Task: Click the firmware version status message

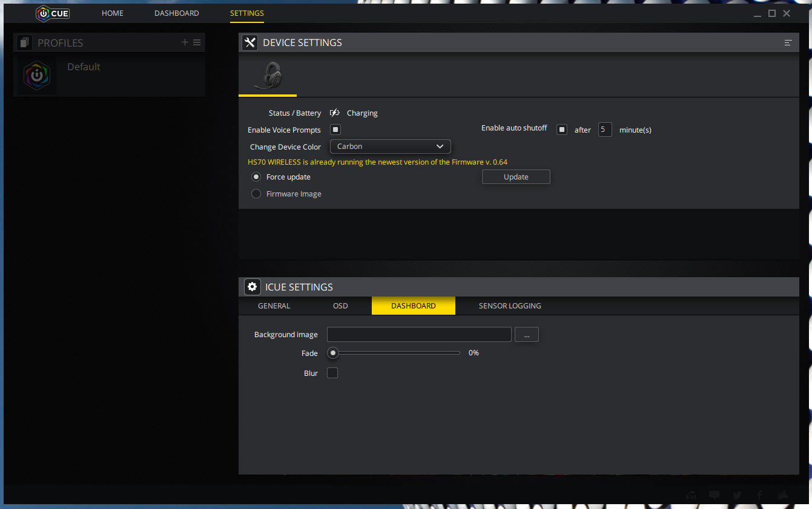Action: 378,162
